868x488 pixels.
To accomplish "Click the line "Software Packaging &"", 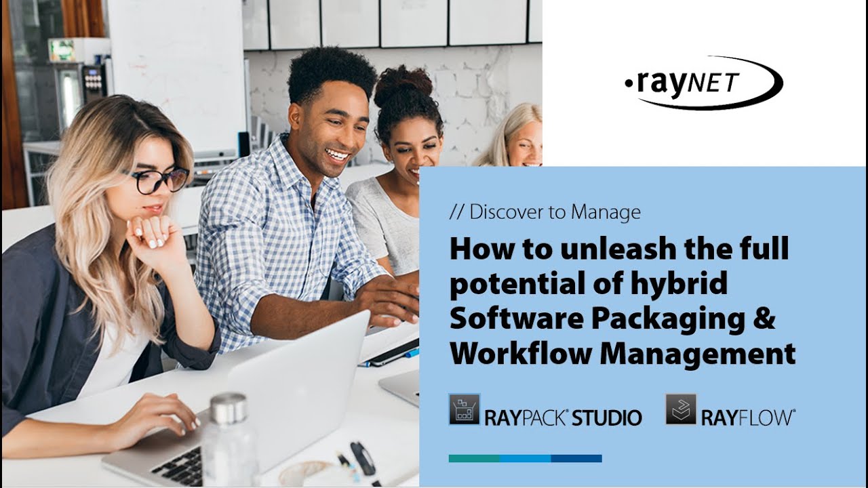I will coord(612,319).
